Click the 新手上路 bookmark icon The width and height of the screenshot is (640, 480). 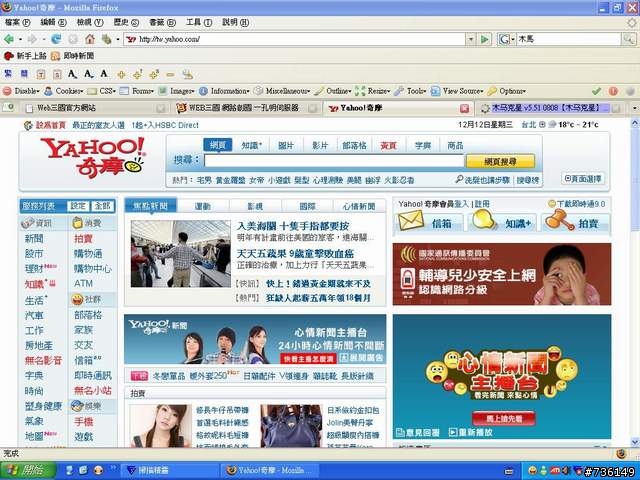(x=9, y=56)
